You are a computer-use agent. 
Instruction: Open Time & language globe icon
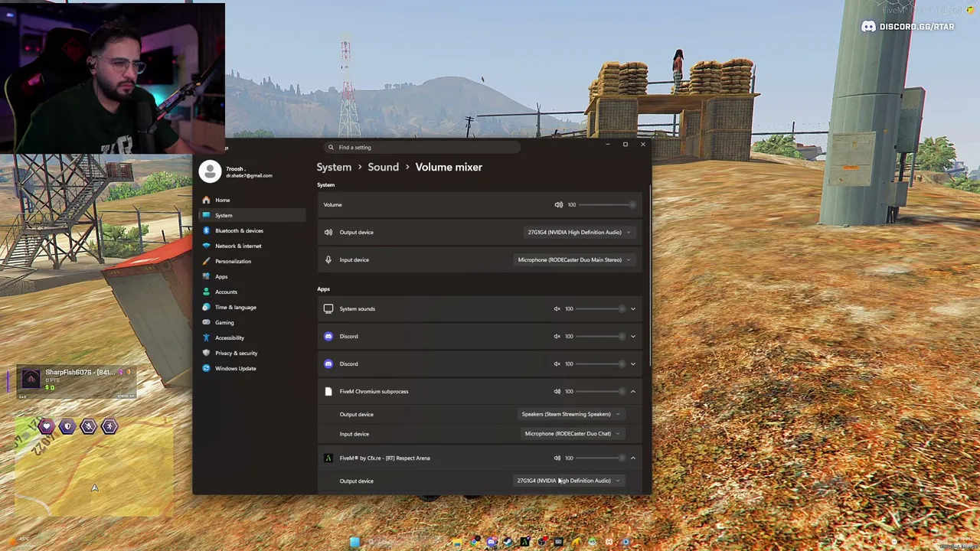click(206, 307)
